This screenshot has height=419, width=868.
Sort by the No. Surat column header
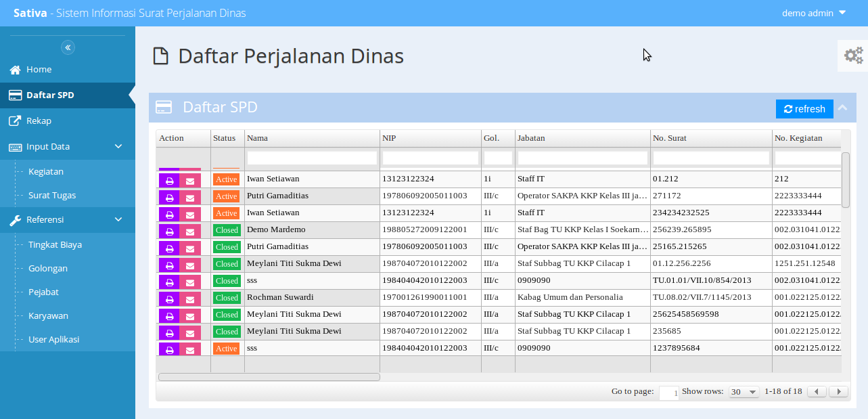[x=711, y=138]
